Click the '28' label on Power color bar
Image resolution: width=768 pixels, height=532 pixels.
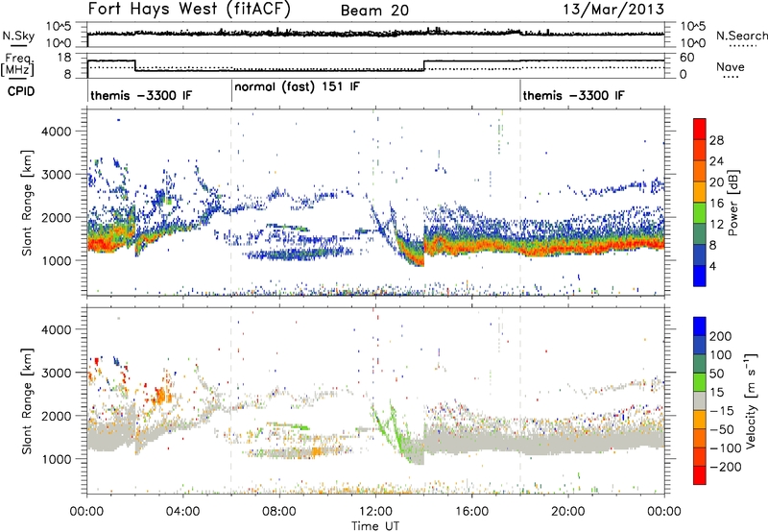click(x=716, y=140)
